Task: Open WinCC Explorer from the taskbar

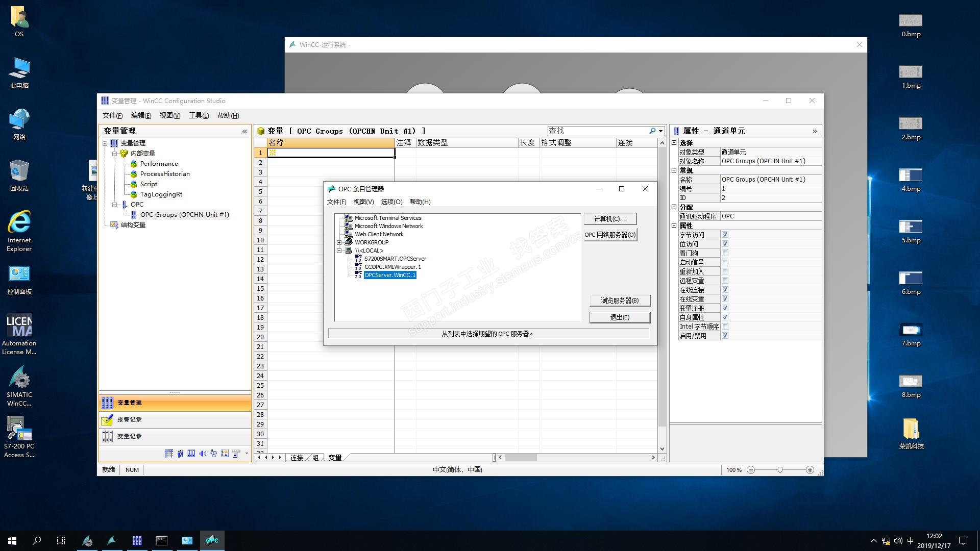Action: pos(87,541)
